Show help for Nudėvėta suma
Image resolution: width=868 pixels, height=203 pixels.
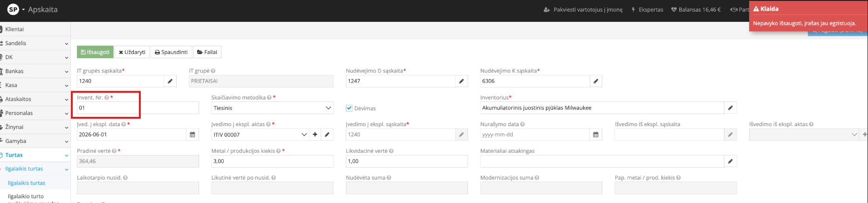point(389,178)
